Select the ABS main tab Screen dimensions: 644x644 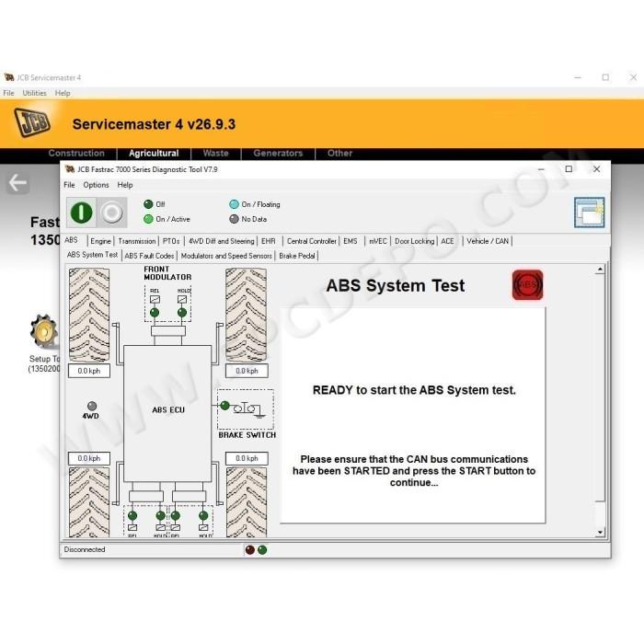(x=71, y=240)
